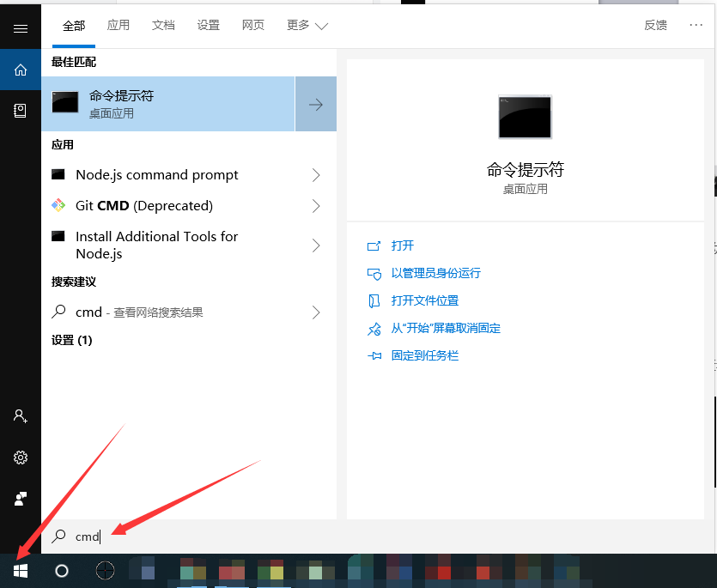Click the 反馈 button at top right
The width and height of the screenshot is (717, 588).
pyautogui.click(x=655, y=25)
